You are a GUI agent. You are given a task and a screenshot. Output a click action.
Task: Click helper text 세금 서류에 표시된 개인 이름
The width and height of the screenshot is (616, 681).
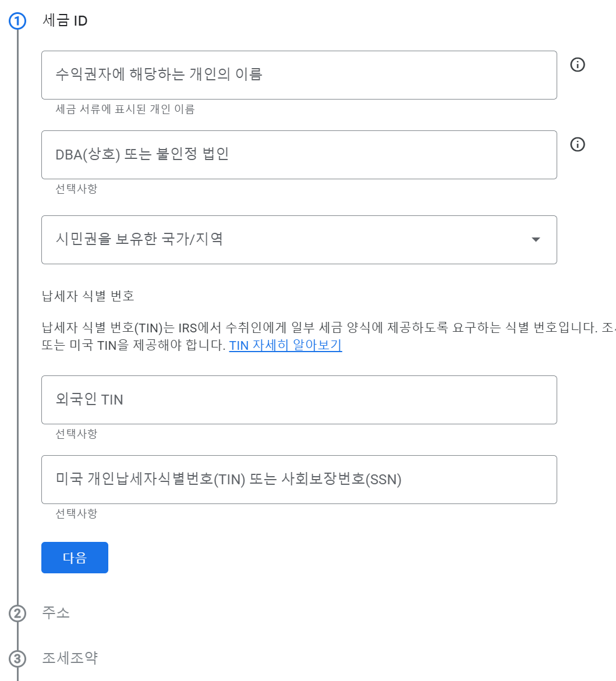125,109
